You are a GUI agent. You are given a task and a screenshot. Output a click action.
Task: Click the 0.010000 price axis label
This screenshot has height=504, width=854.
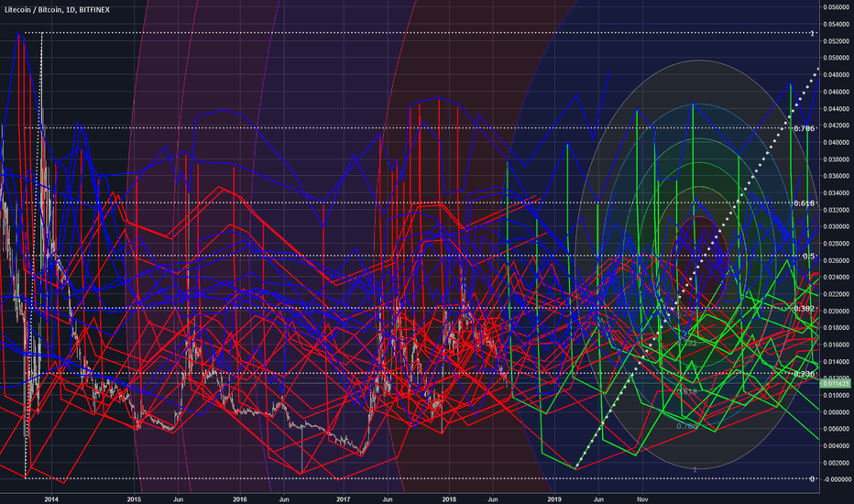click(838, 395)
